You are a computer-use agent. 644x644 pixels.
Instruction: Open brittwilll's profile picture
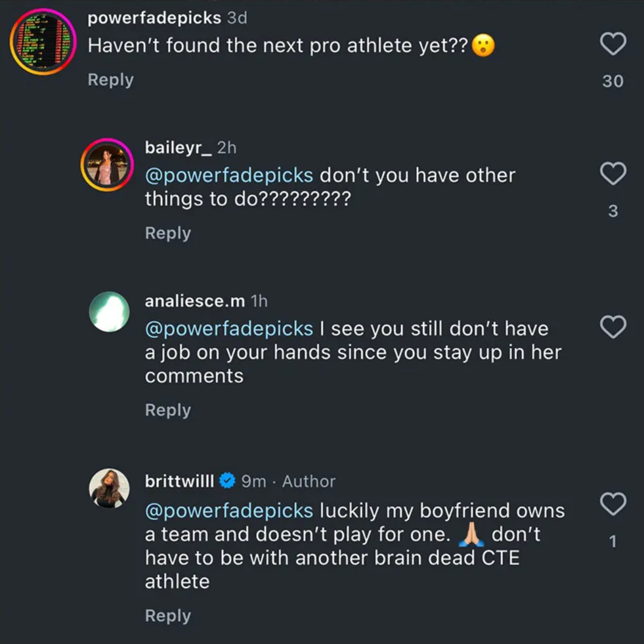[x=109, y=488]
